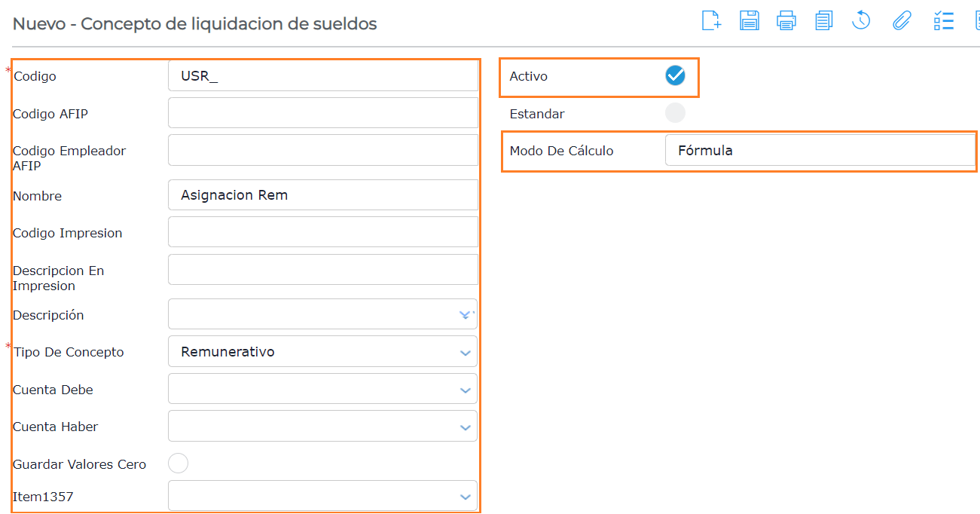Click the duplicate pages icon
The height and width of the screenshot is (514, 980).
tap(823, 21)
